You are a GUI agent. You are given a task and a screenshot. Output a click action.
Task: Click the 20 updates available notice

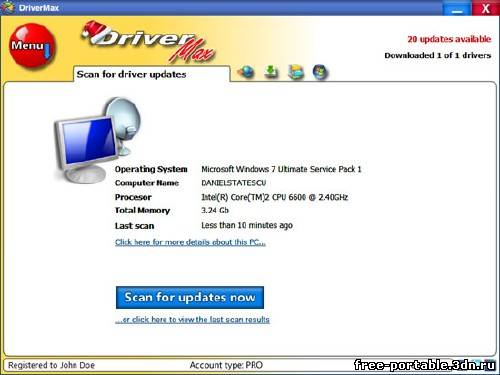(x=449, y=39)
